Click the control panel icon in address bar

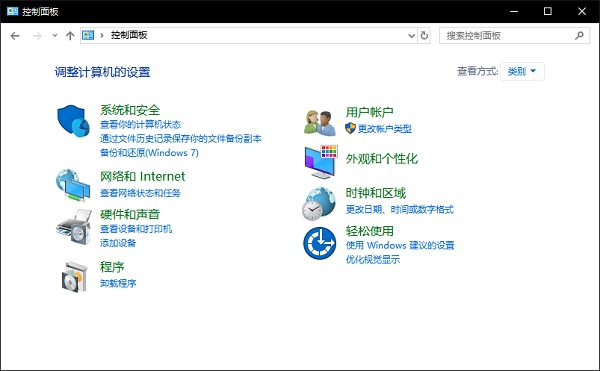tap(88, 36)
